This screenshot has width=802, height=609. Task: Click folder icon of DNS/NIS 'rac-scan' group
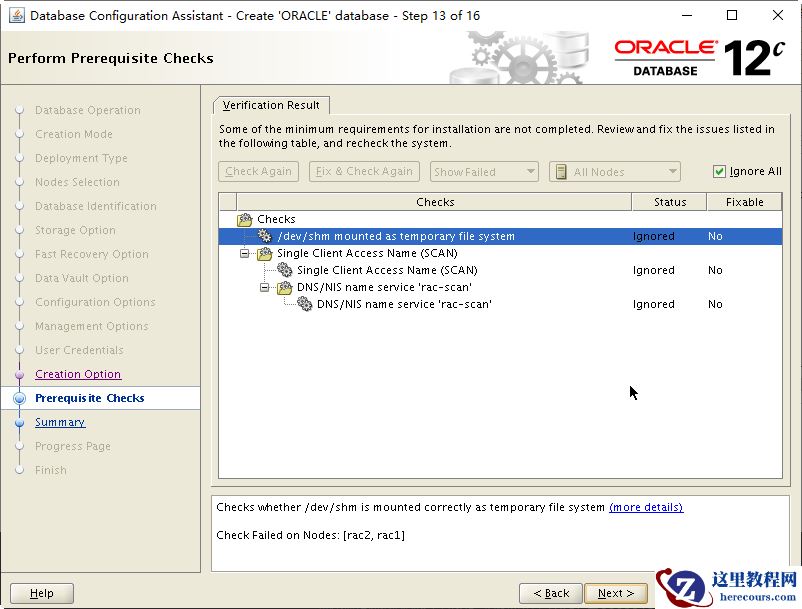(284, 287)
